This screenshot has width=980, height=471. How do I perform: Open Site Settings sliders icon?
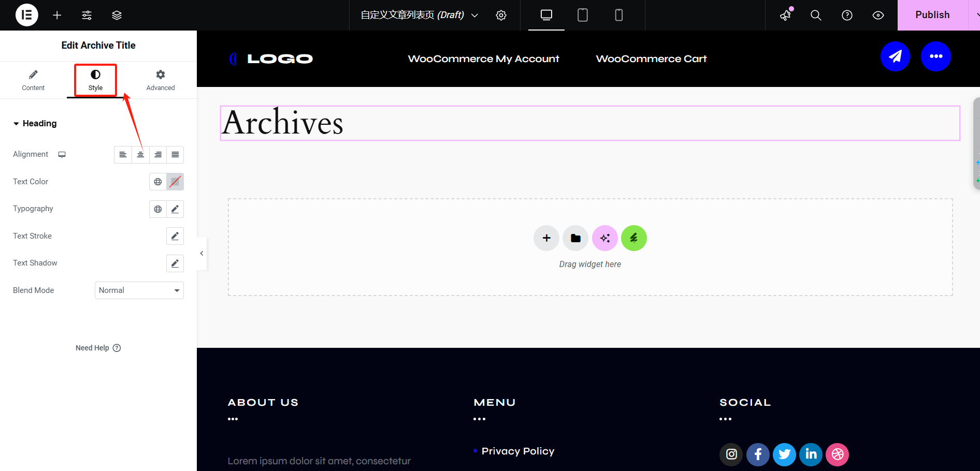point(87,15)
